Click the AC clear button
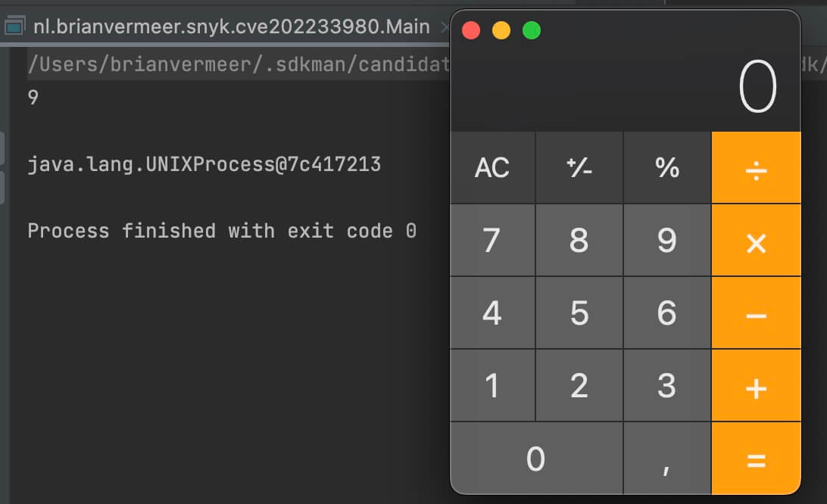This screenshot has height=504, width=827. pos(492,168)
